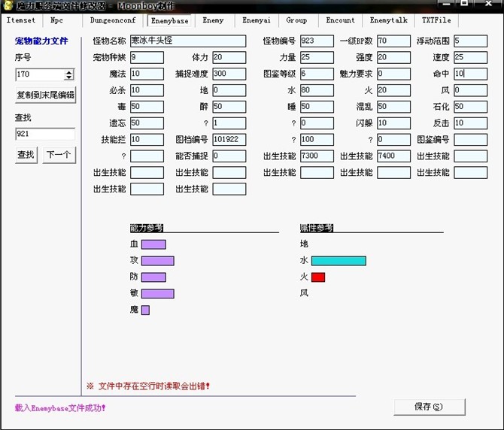
Task: Click the 怪物编号 field showing 923
Action: [x=316, y=41]
